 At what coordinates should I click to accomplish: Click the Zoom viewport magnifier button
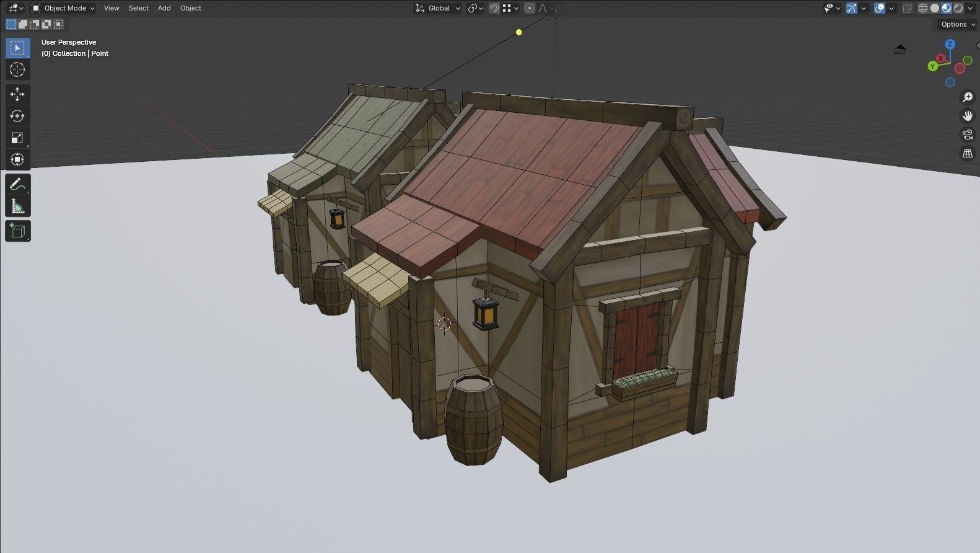point(967,97)
